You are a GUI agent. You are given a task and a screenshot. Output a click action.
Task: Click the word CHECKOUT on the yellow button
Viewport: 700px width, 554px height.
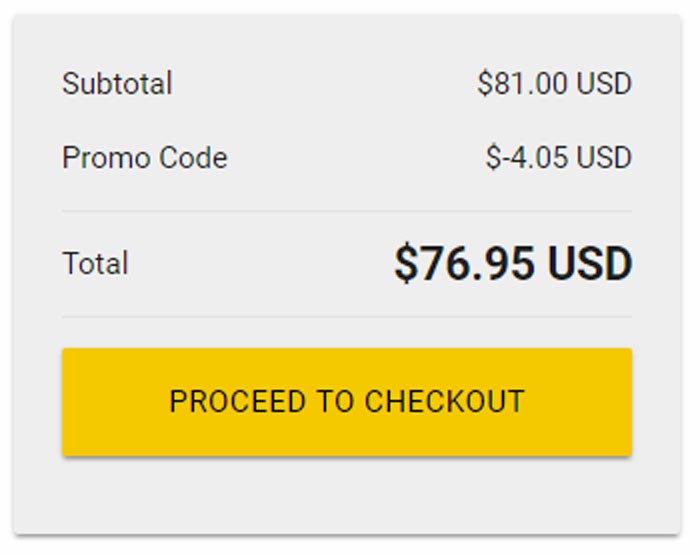pos(444,402)
